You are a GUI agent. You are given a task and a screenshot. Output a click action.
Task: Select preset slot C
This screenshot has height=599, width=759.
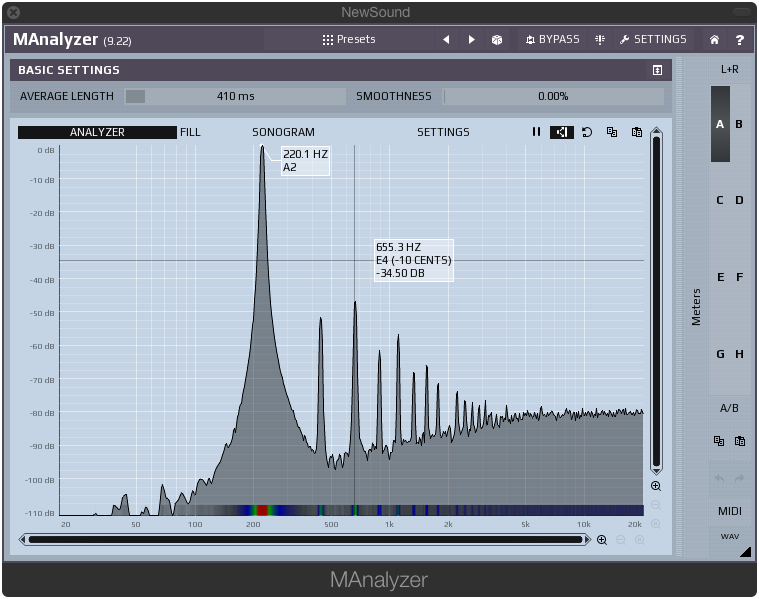pos(720,200)
